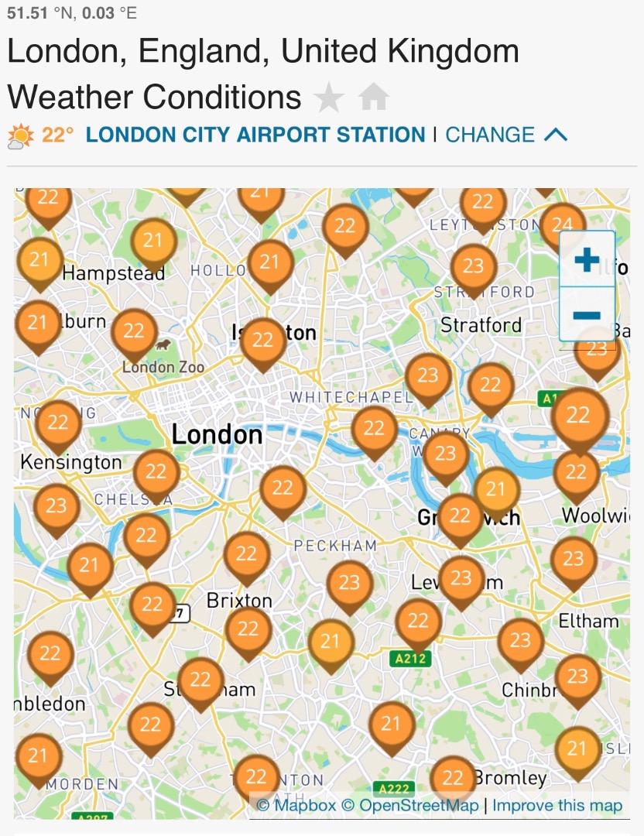Add London to favorites with star icon
Screen dimensions: 644x836
coord(328,98)
